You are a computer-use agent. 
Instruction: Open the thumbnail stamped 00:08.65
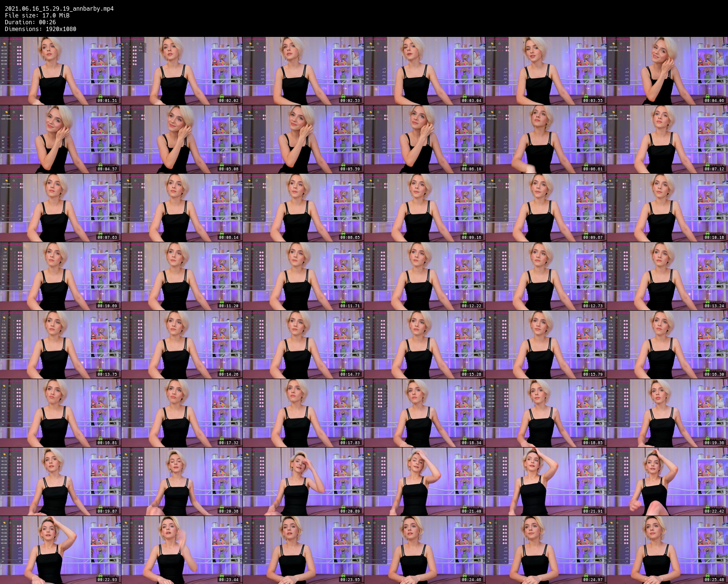pyautogui.click(x=303, y=208)
